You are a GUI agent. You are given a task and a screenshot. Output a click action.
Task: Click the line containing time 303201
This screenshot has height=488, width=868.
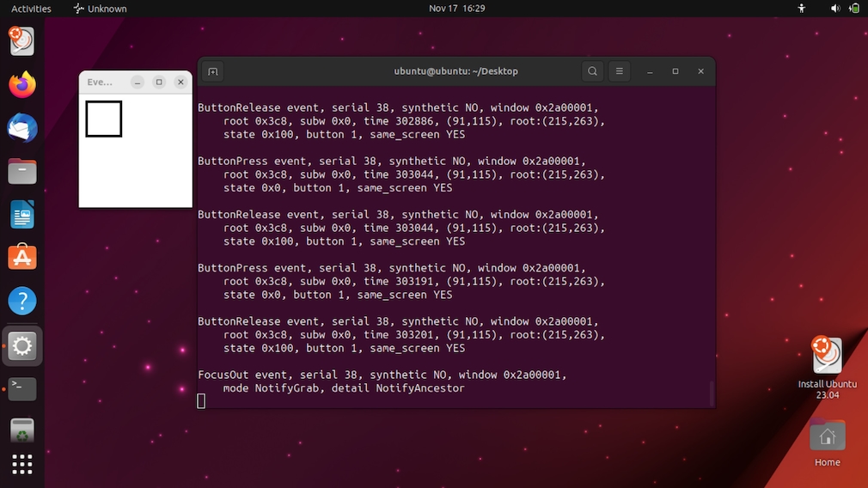coord(414,335)
